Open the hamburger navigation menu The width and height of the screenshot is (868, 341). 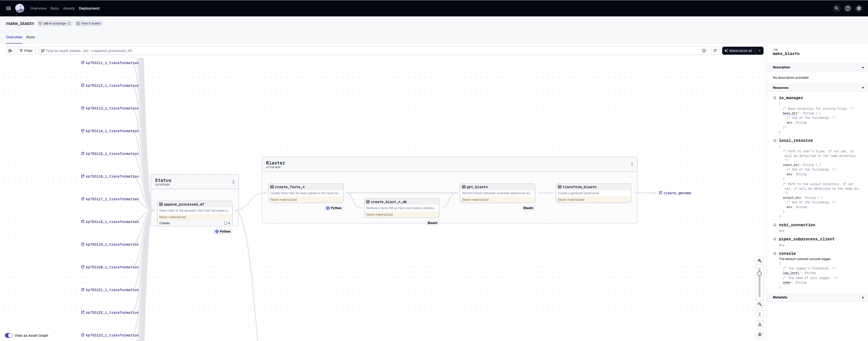(8, 8)
